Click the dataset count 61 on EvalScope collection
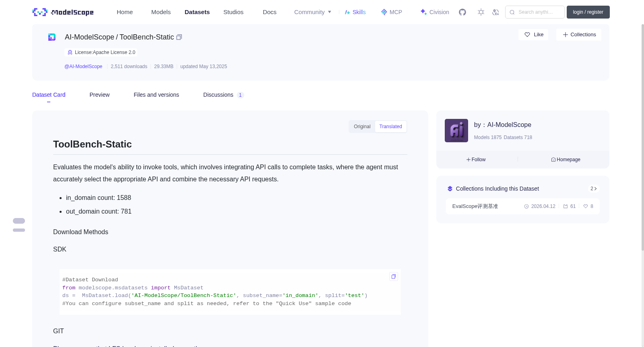This screenshot has height=347, width=644. click(570, 206)
